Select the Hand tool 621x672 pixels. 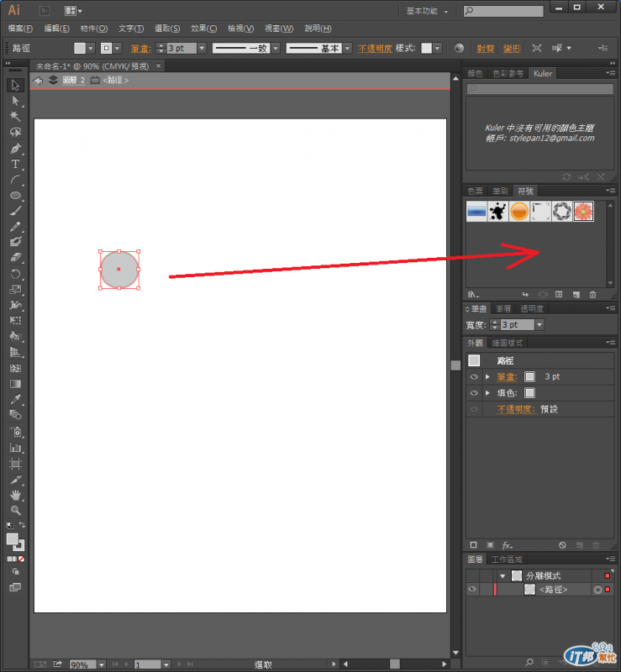(x=15, y=495)
